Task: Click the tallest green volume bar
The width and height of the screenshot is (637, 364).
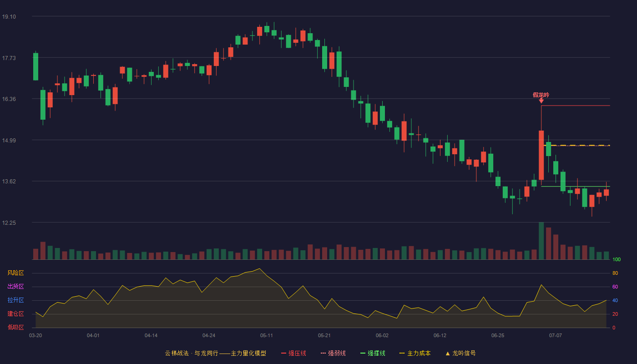Action: [541, 241]
